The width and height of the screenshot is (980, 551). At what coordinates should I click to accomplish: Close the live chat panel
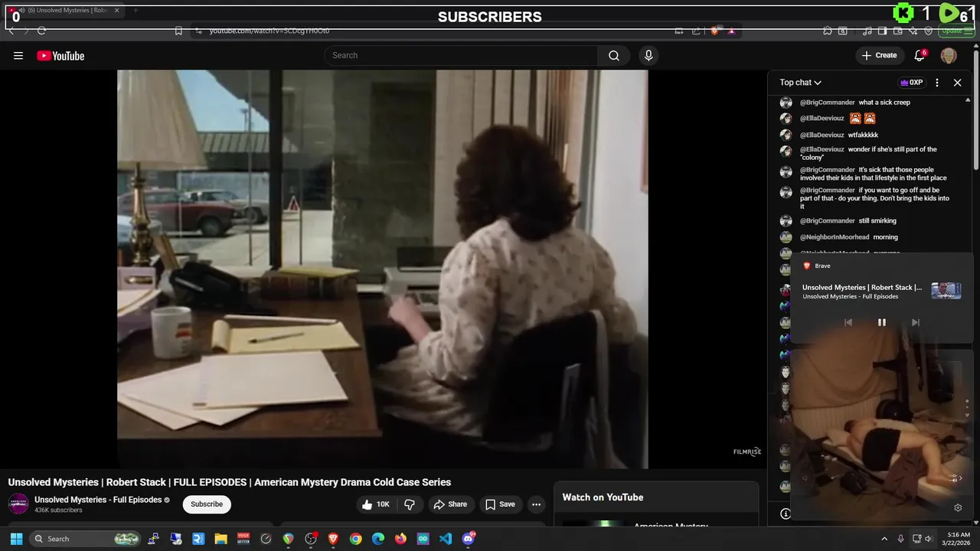click(957, 83)
